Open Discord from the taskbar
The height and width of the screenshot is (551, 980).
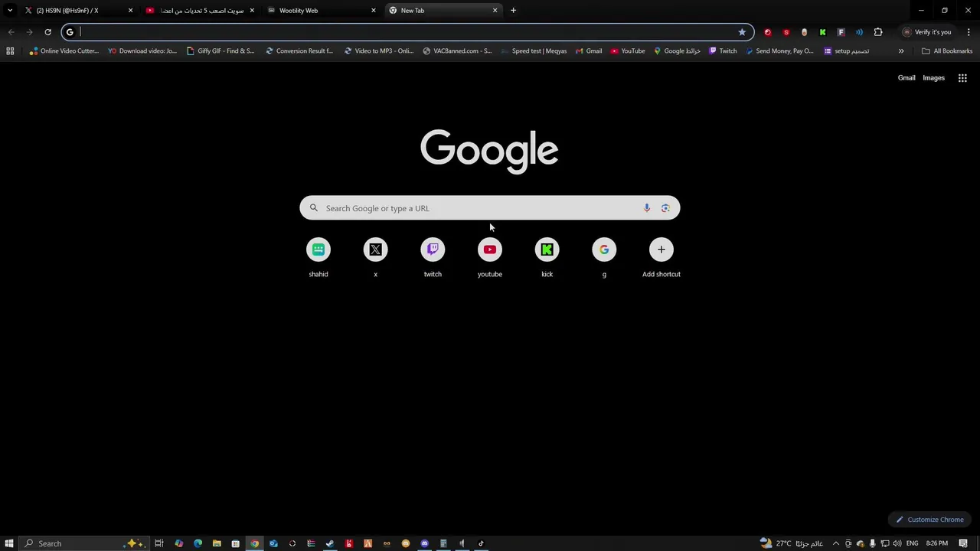click(x=424, y=543)
